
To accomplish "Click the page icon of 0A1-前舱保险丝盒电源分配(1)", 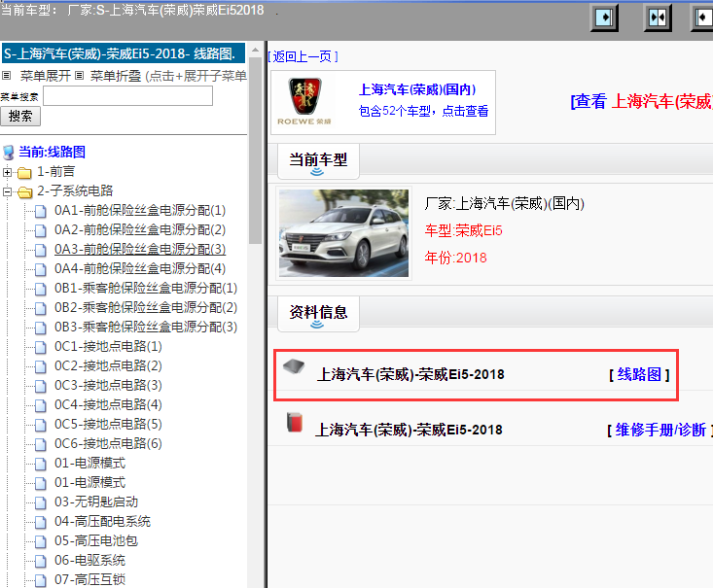I will point(41,211).
